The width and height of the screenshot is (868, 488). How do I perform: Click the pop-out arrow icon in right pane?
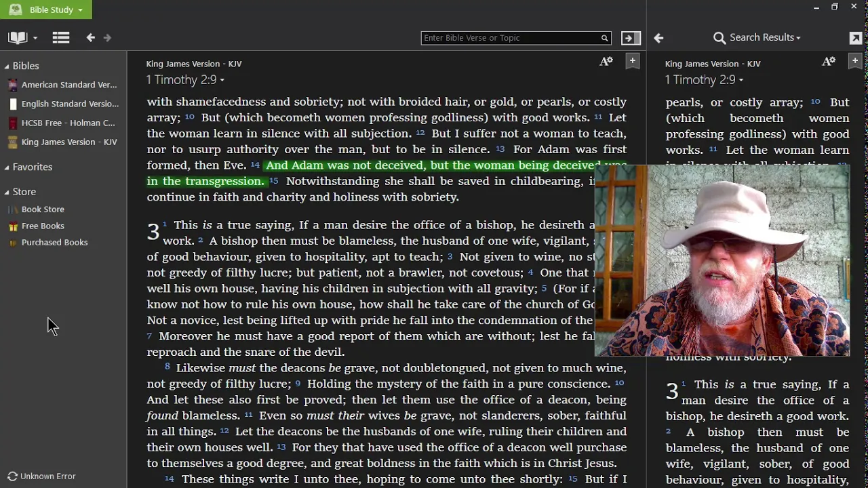[856, 38]
